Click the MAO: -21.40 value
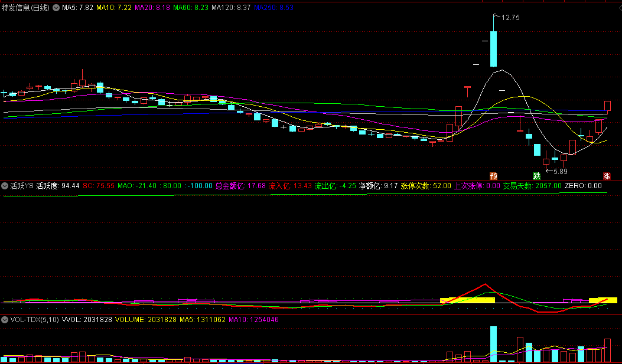 click(x=137, y=186)
